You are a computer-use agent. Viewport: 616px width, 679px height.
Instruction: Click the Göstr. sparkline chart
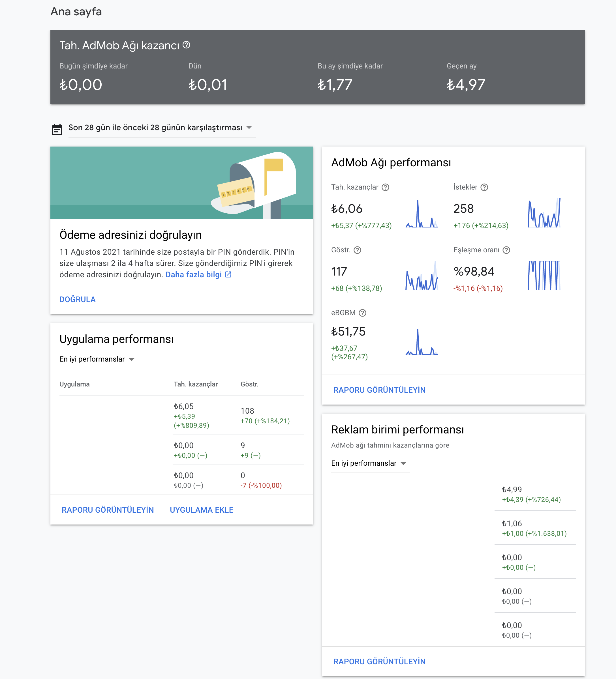pyautogui.click(x=422, y=276)
